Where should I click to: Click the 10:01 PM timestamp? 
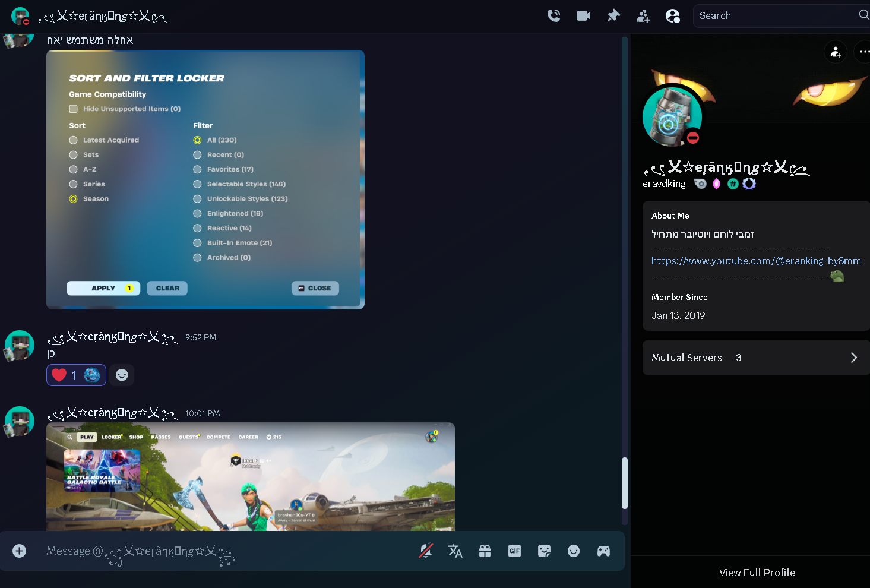203,413
